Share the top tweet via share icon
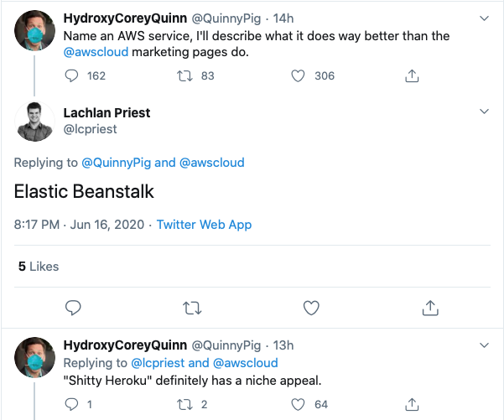The height and width of the screenshot is (420, 504). (412, 76)
